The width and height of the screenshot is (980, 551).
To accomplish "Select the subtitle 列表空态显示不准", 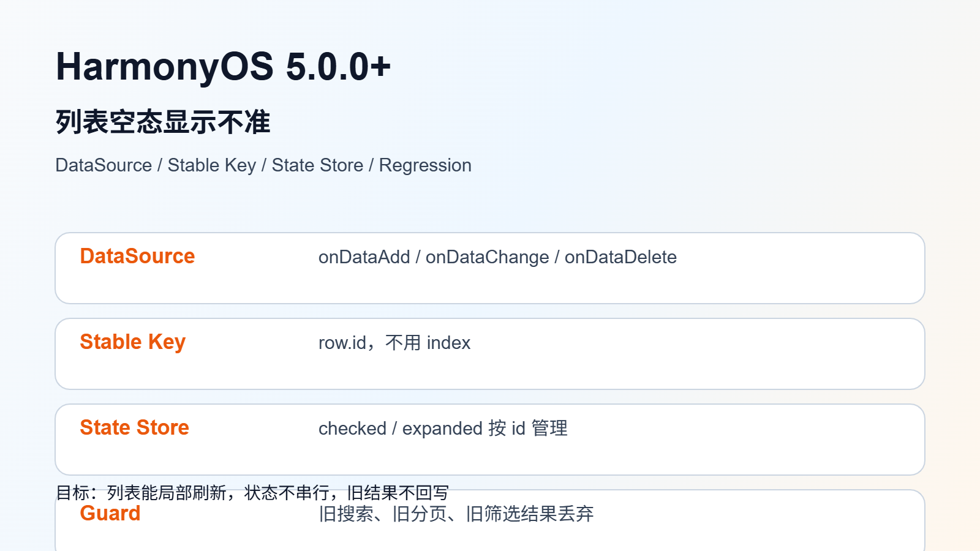I will (x=163, y=121).
